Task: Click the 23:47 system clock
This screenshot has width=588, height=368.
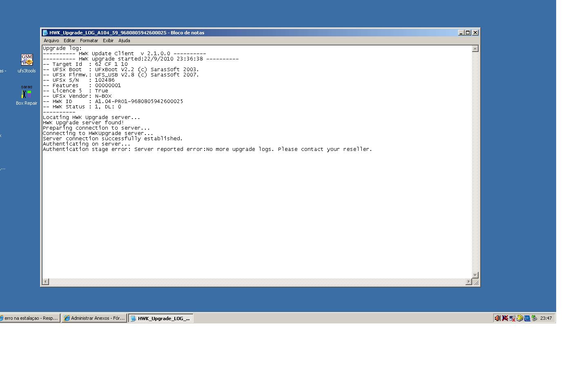Action: [546, 318]
